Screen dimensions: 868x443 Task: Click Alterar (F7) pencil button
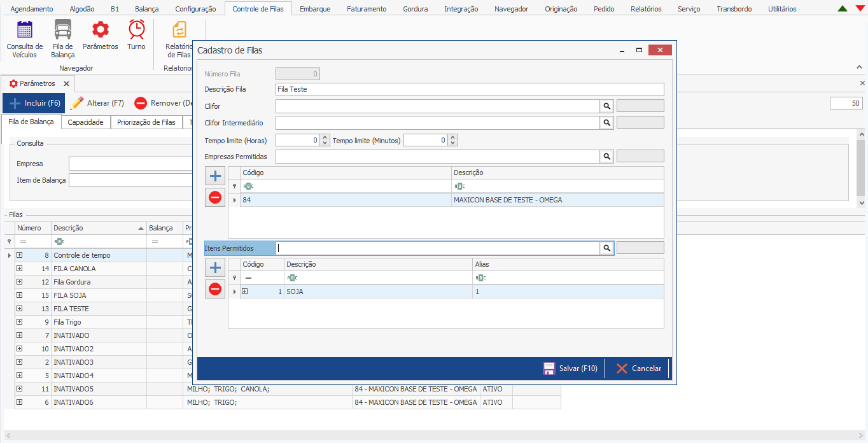pos(97,103)
